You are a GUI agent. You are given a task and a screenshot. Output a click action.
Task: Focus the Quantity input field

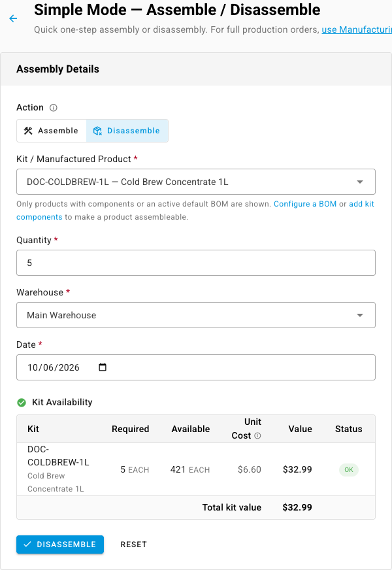(x=196, y=263)
